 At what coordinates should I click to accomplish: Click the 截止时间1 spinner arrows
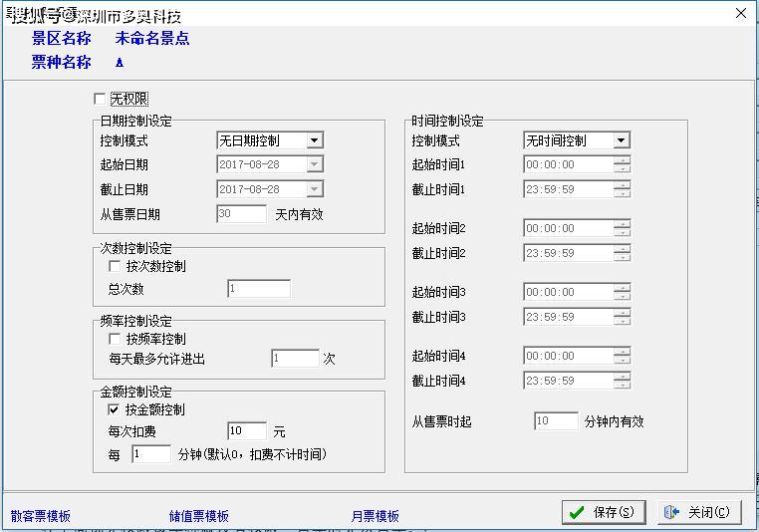click(622, 189)
